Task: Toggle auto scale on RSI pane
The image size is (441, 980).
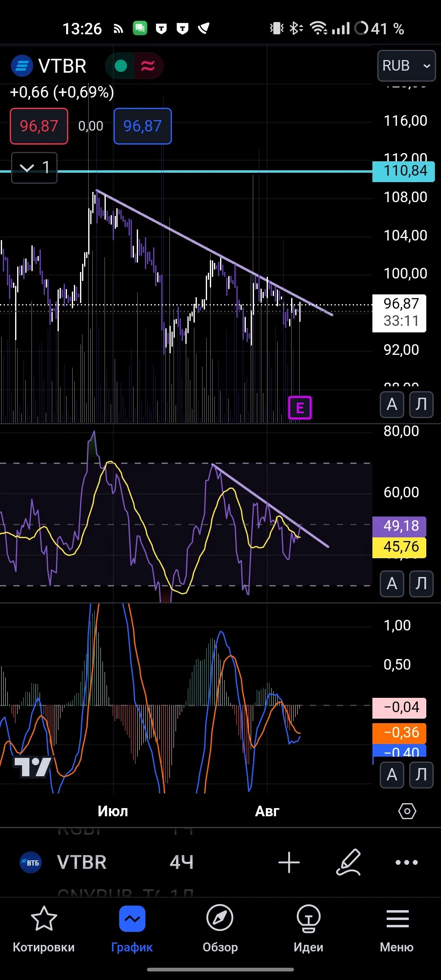Action: pyautogui.click(x=392, y=584)
